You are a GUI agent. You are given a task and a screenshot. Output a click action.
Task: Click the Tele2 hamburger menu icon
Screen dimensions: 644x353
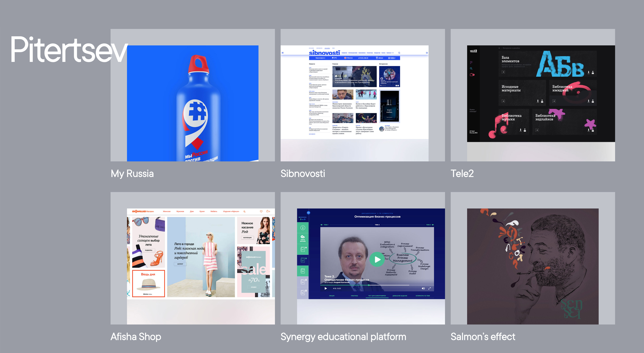[x=471, y=63]
